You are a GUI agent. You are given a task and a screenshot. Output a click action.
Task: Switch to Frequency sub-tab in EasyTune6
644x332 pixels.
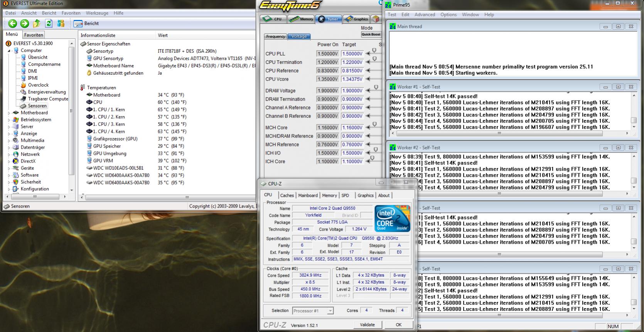point(275,37)
